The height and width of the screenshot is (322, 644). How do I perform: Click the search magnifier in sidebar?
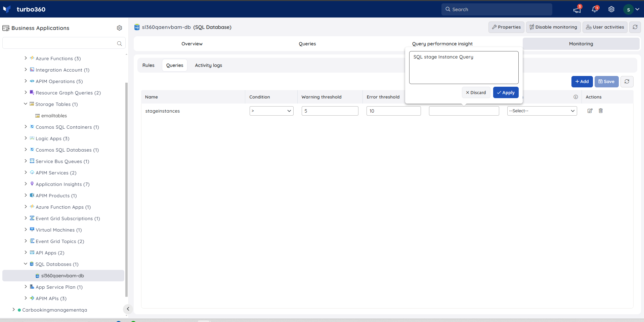(119, 43)
